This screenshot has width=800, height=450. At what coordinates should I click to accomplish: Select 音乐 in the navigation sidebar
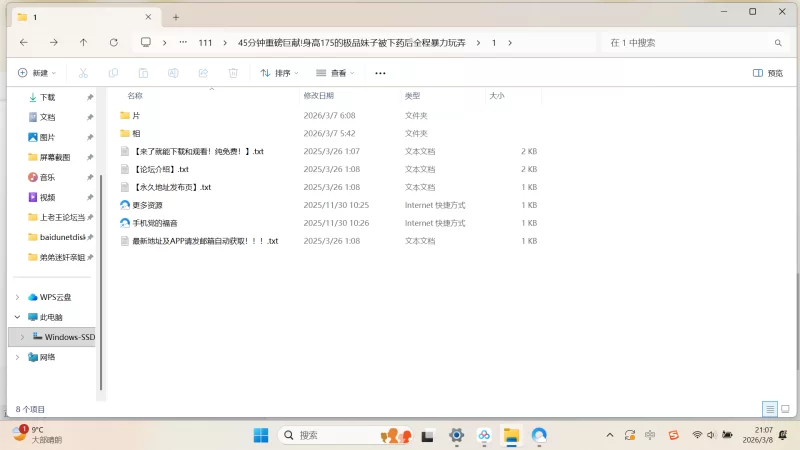(x=47, y=177)
